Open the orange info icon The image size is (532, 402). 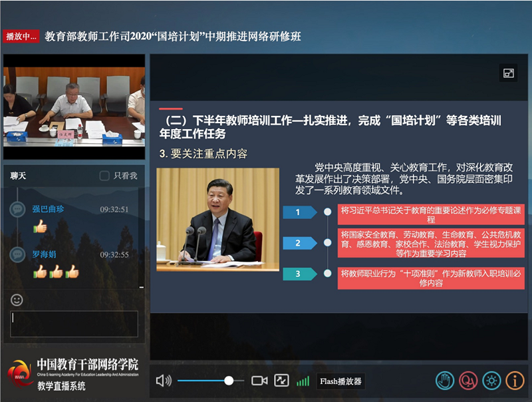coord(515,381)
